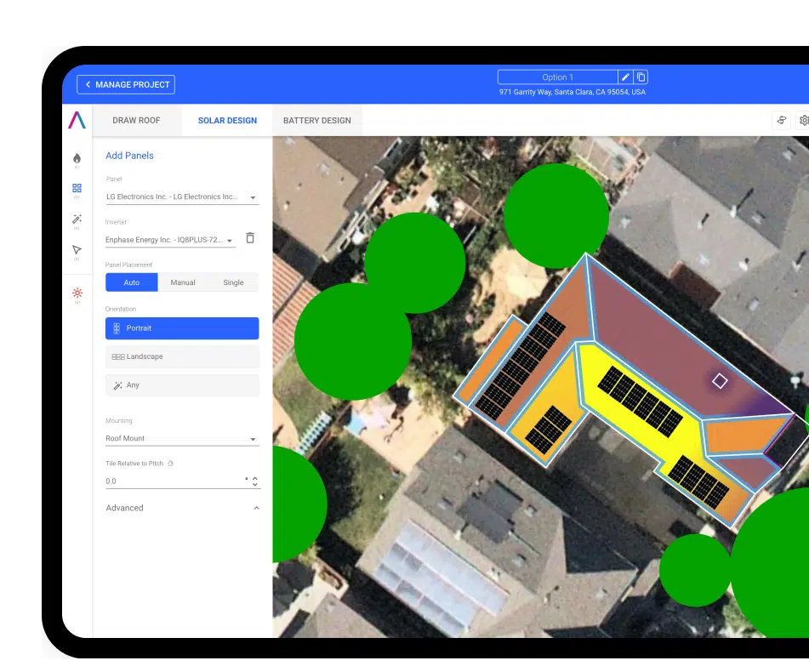Choose the magic wand tool in sidebar

coord(77,219)
